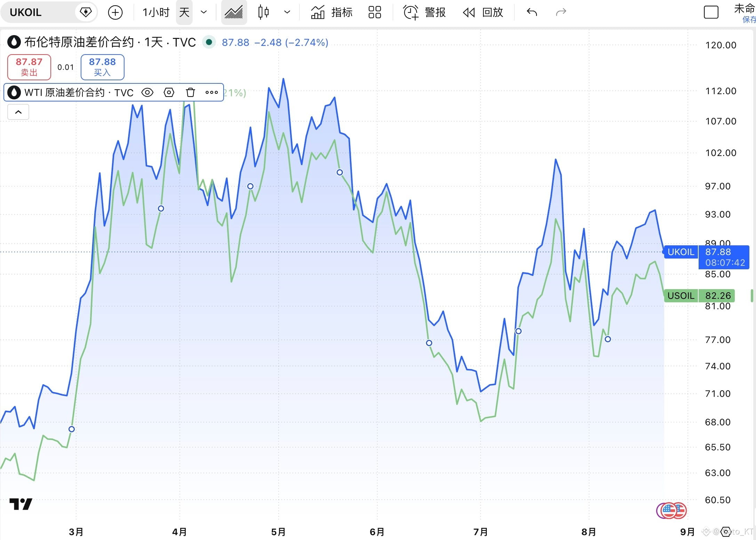Click the 7月 time axis label
The image size is (756, 540).
pyautogui.click(x=481, y=532)
